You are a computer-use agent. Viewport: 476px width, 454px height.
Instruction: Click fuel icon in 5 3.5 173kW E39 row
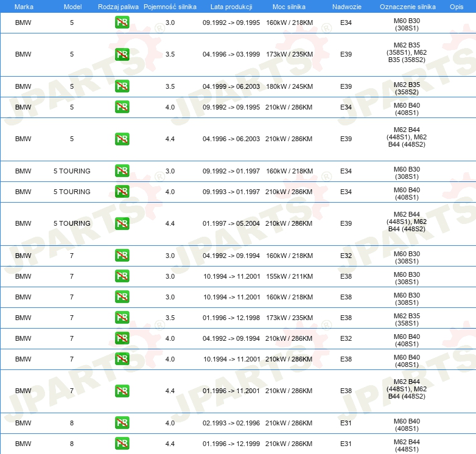click(x=122, y=54)
